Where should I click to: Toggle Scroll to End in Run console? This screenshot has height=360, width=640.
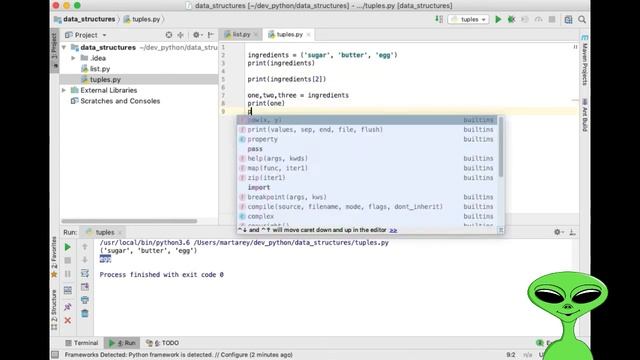point(84,287)
